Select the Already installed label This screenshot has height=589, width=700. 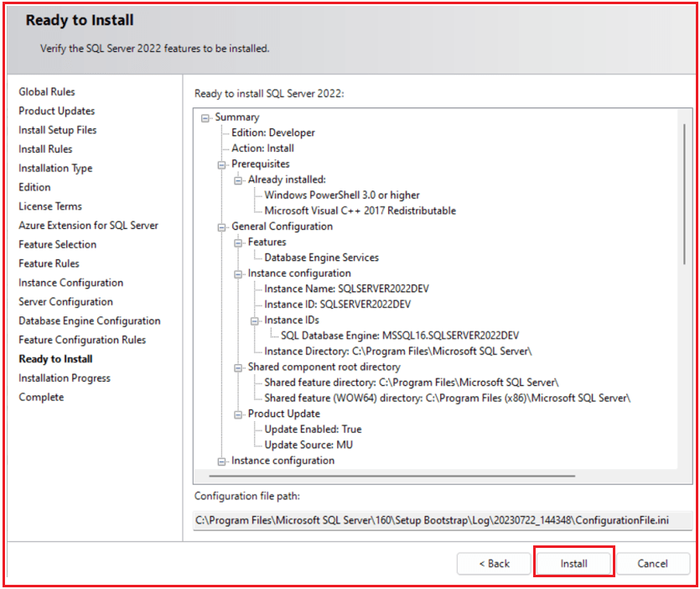click(287, 180)
